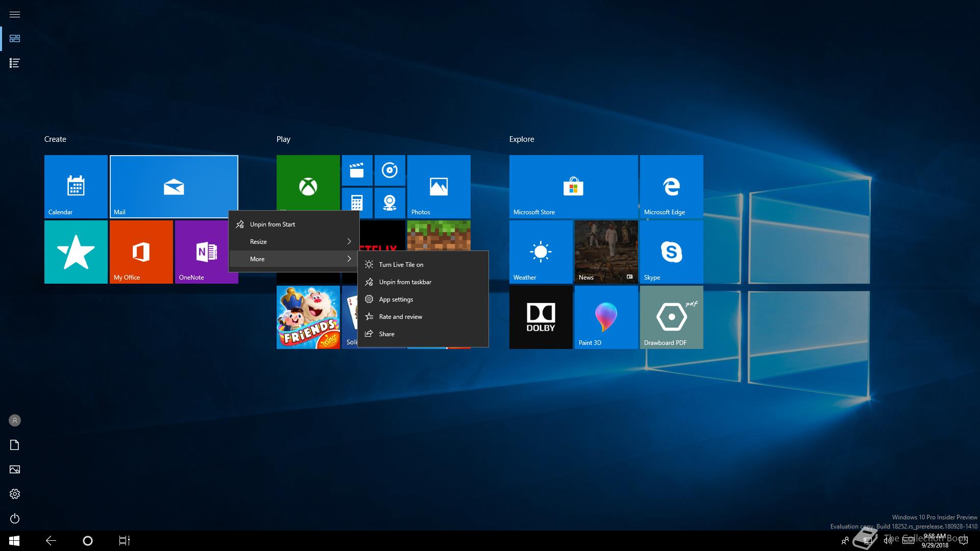Open the Candy Crush Friends tile
This screenshot has width=980, height=551.
[x=308, y=317]
